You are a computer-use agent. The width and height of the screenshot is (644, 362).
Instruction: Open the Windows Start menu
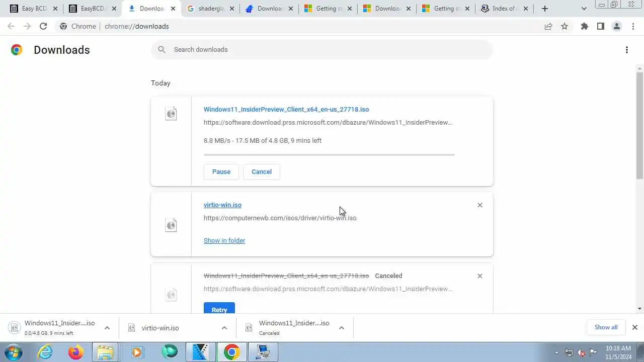point(14,352)
